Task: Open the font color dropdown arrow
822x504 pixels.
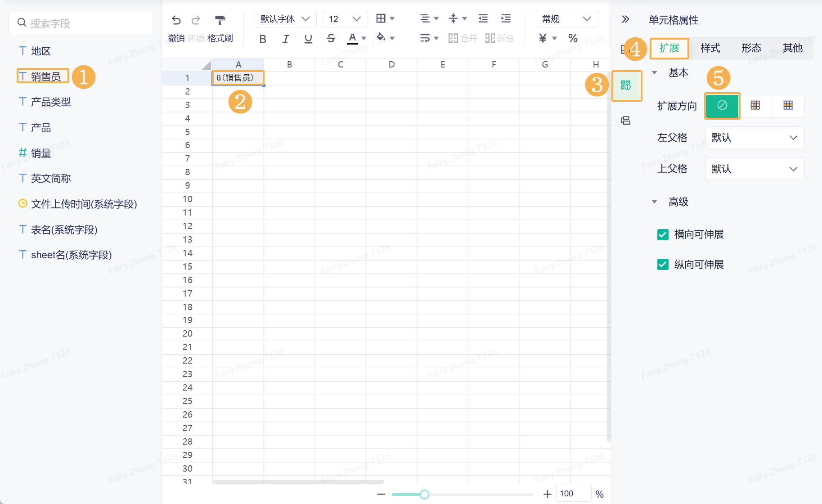Action: (x=364, y=39)
